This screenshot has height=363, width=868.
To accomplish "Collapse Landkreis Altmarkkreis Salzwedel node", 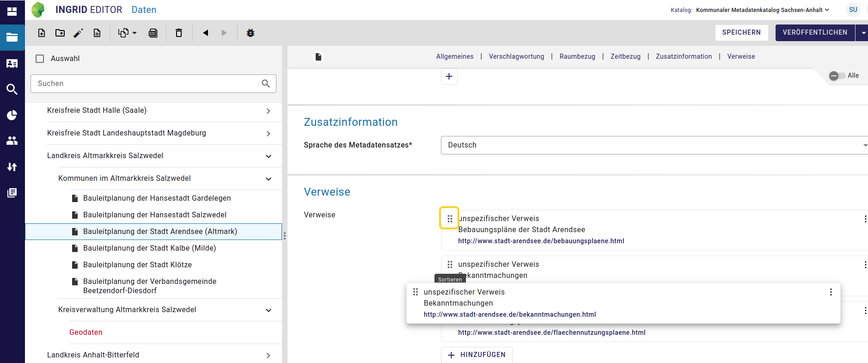I will click(269, 156).
